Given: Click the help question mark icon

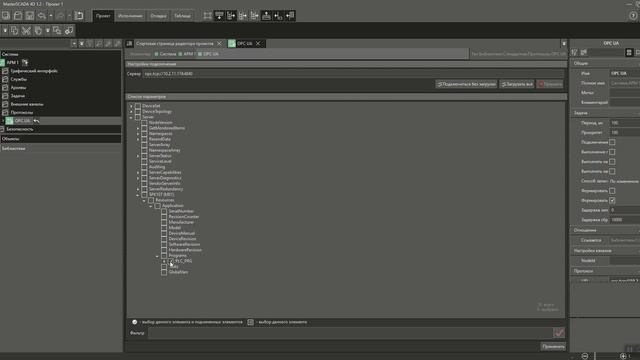Looking at the screenshot, I should click(633, 16).
